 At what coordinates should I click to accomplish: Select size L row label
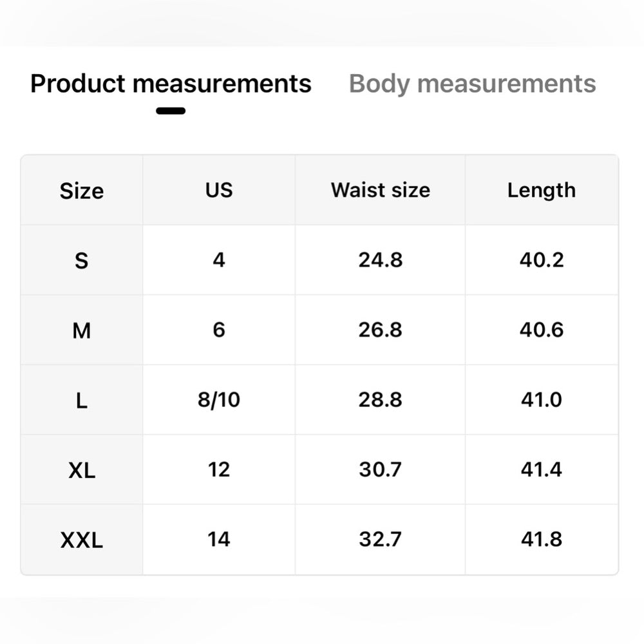82,400
